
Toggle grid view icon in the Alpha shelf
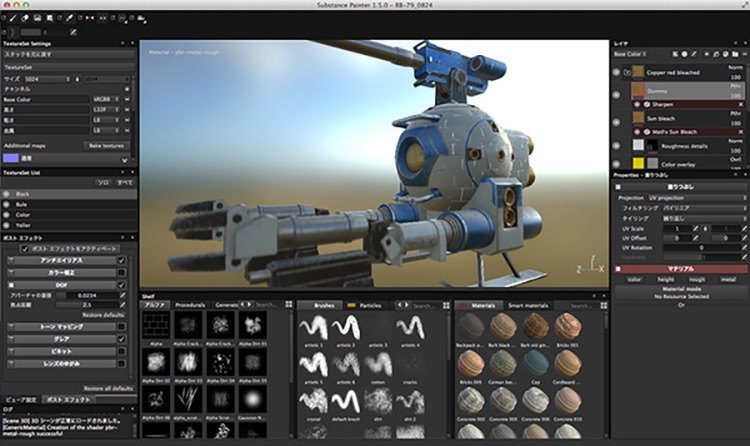[289, 305]
